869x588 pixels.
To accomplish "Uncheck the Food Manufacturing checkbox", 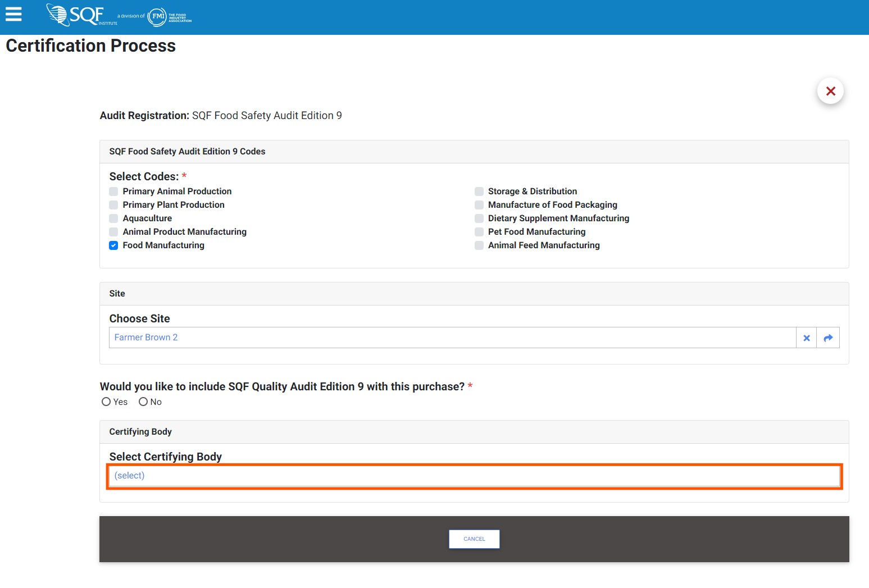I will point(113,245).
